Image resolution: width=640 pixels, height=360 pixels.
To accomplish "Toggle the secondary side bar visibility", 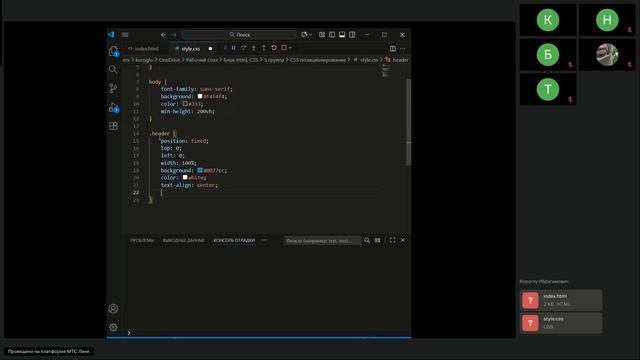I will [x=352, y=35].
